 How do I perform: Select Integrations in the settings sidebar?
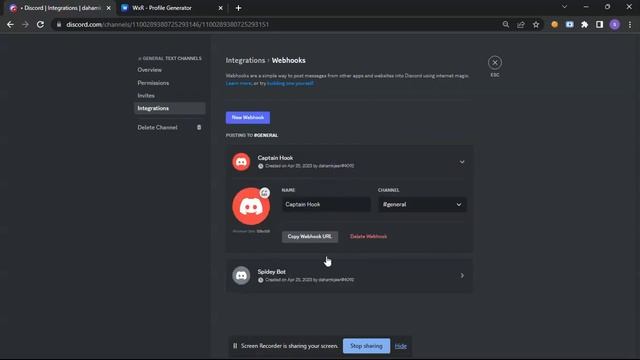170,108
